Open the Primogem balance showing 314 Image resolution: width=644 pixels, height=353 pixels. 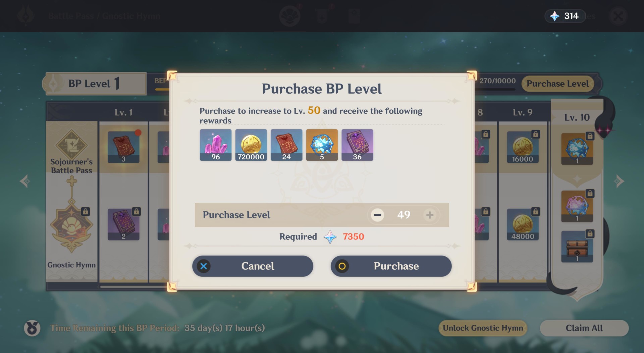(565, 16)
